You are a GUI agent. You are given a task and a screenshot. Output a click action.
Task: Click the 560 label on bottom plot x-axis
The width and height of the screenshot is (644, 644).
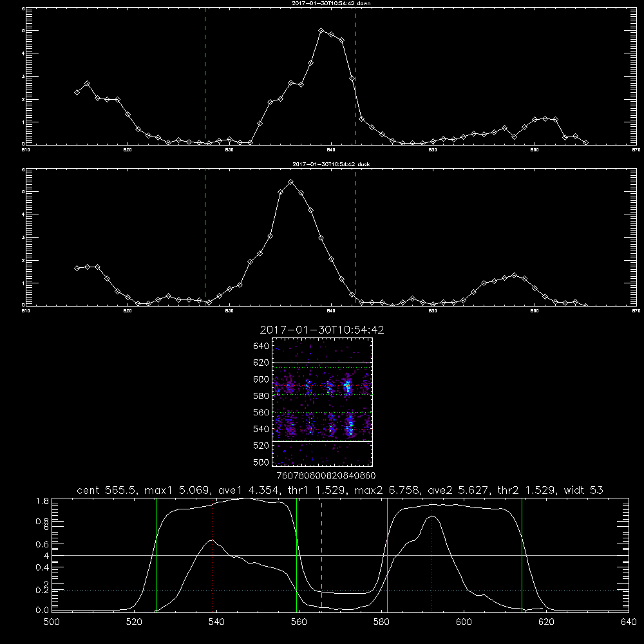(299, 622)
